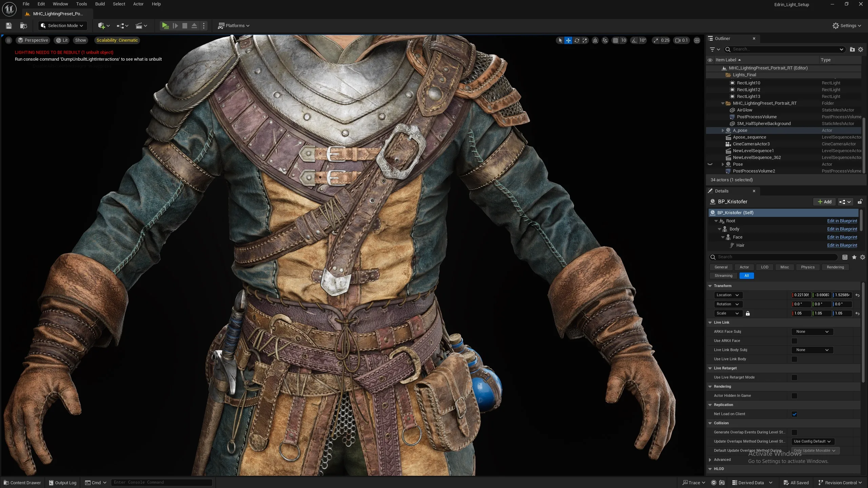Open the Actor menu
Viewport: 868px width, 488px height.
(x=138, y=4)
